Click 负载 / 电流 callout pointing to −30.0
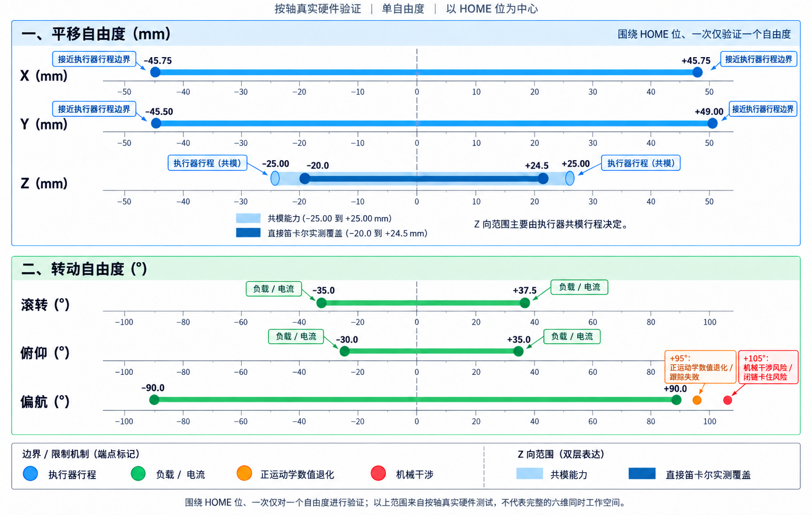This screenshot has width=812, height=515. pos(296,336)
